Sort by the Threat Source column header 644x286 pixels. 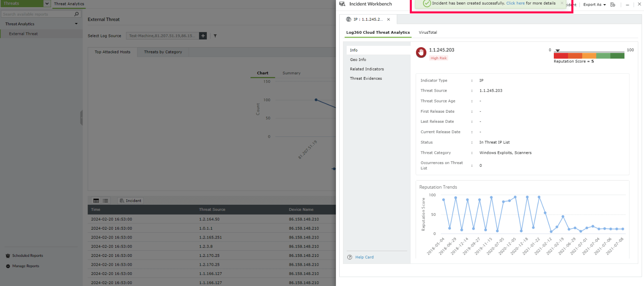coord(212,210)
